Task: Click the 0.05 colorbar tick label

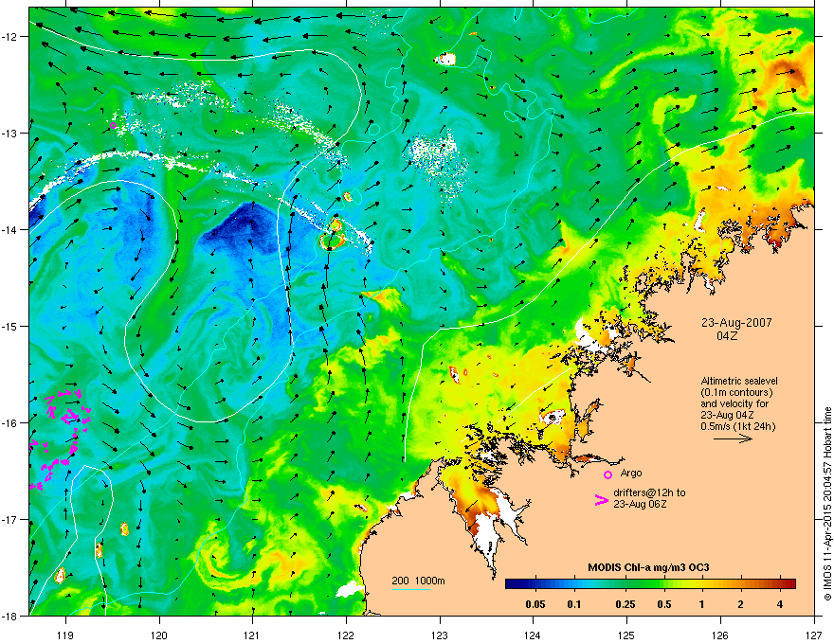Action: pyautogui.click(x=535, y=604)
